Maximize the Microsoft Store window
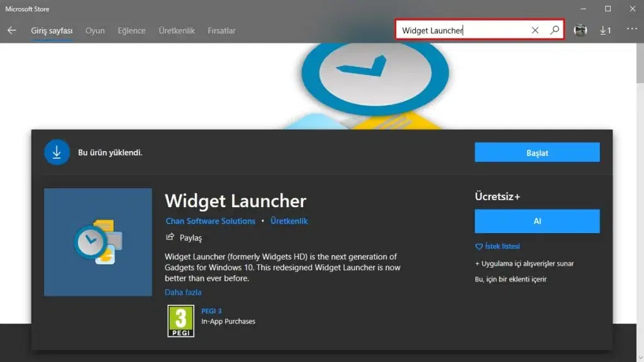 (608, 9)
